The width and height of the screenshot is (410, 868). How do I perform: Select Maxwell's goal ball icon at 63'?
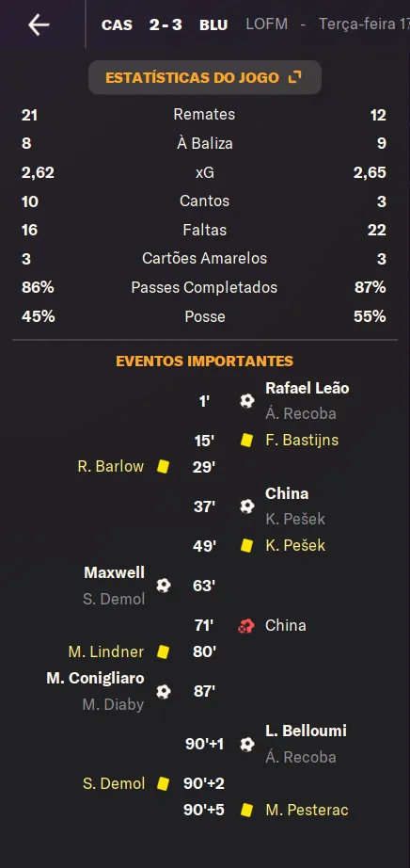[x=164, y=586]
